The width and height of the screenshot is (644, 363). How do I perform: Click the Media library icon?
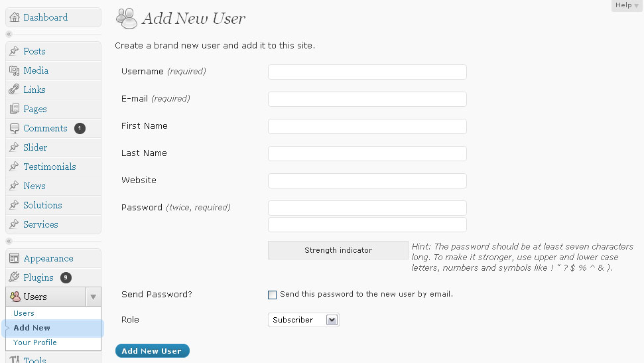click(15, 71)
